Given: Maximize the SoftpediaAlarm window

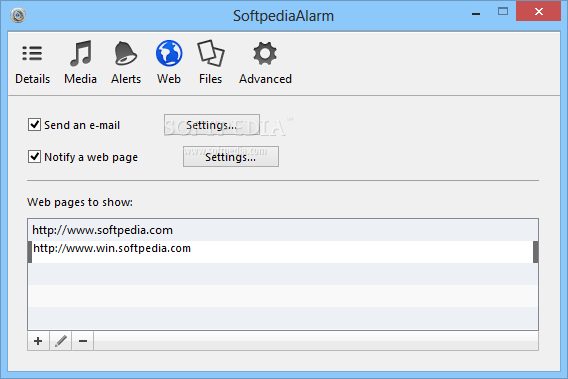Looking at the screenshot, I should point(503,12).
